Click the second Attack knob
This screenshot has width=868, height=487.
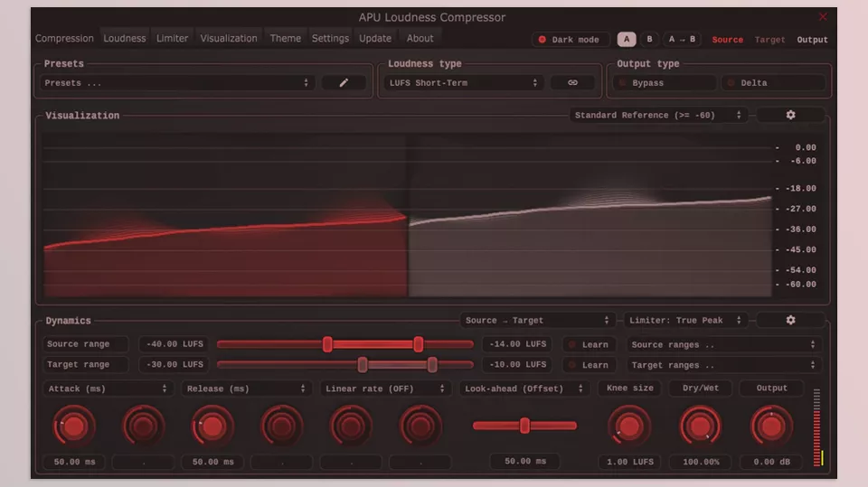click(x=144, y=426)
